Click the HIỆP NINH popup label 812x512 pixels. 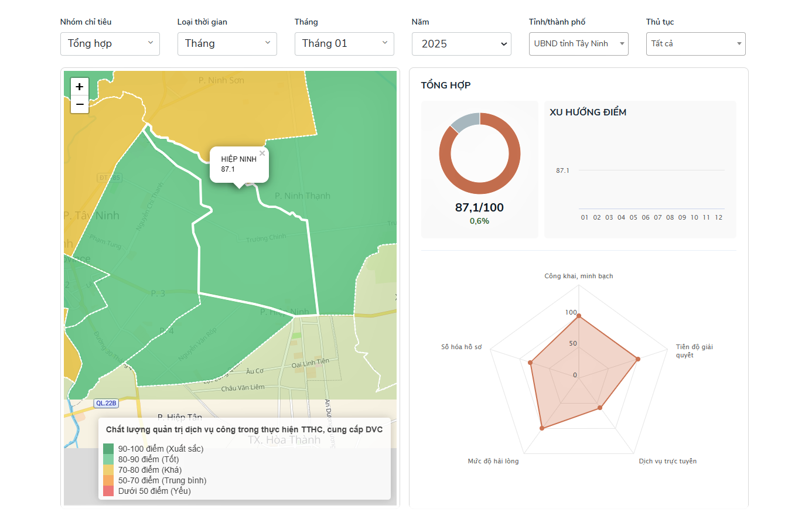[239, 159]
